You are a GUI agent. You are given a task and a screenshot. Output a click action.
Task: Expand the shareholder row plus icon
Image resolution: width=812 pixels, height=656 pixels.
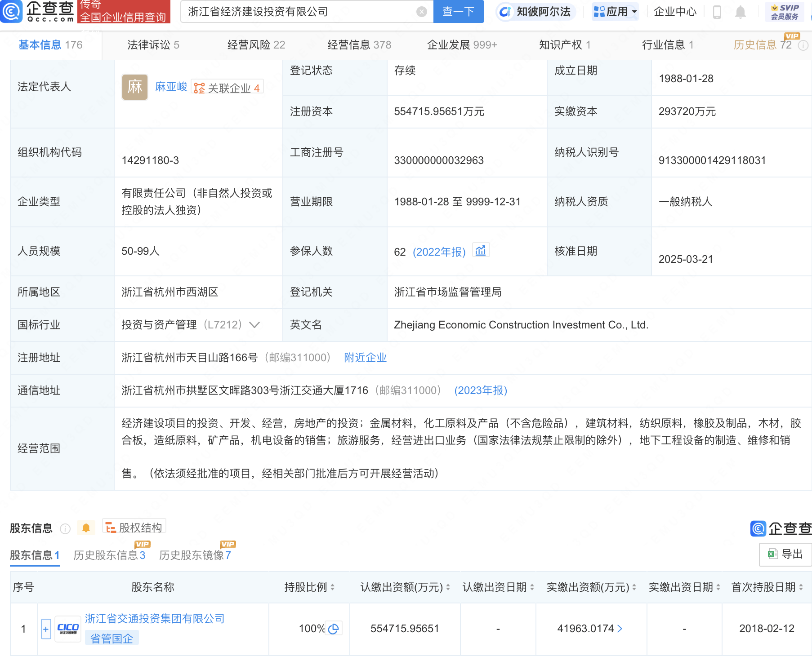(x=46, y=629)
